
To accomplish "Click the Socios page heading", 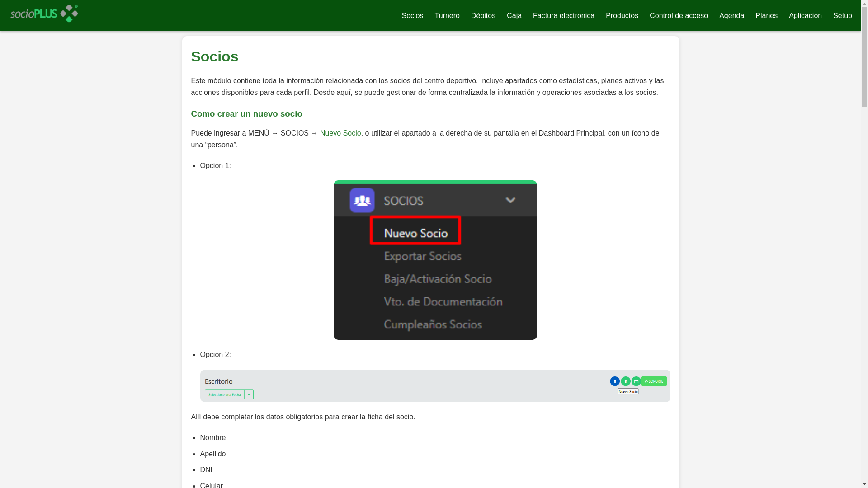I will point(214,56).
